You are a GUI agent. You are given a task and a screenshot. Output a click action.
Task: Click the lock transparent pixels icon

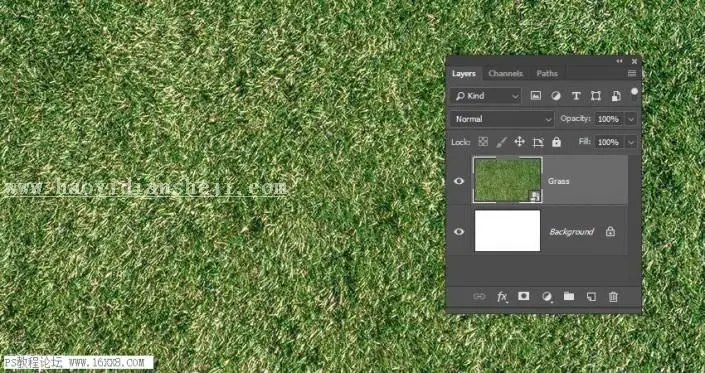(483, 142)
